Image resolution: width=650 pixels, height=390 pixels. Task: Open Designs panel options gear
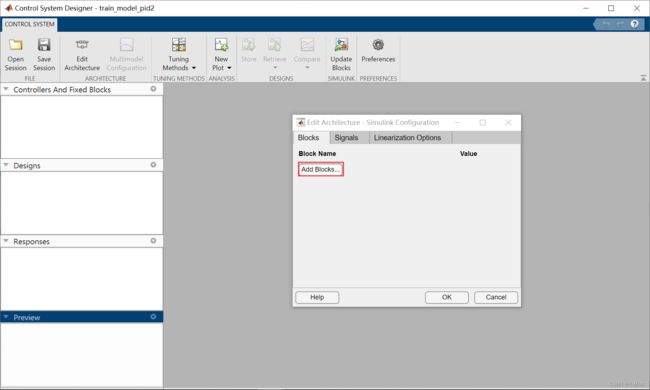point(153,165)
